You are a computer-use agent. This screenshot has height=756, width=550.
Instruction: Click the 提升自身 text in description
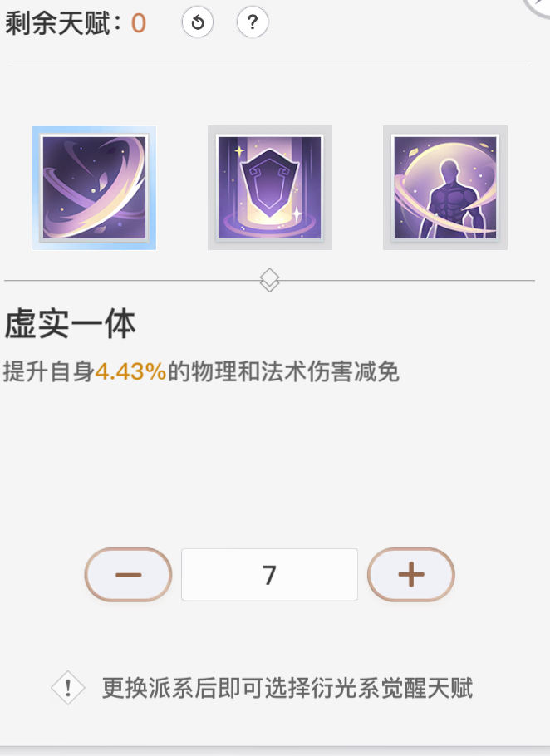49,372
